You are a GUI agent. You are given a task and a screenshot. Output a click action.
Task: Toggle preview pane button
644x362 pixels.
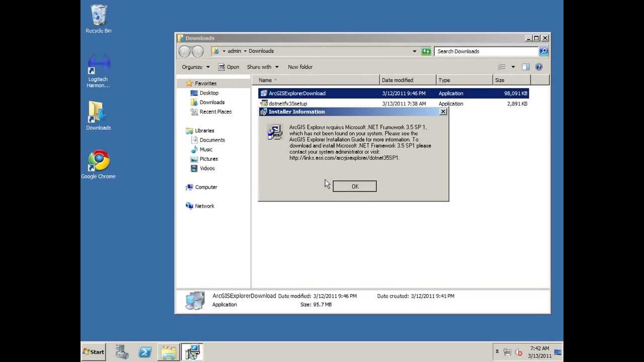click(x=526, y=67)
